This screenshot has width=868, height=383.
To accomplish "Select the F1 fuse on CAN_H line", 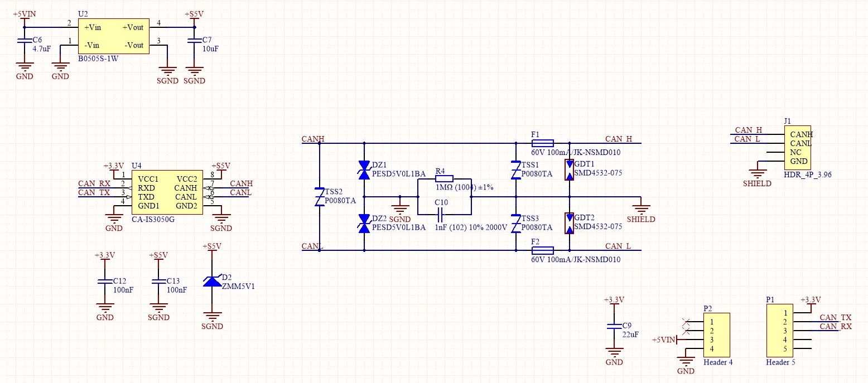I will tap(542, 143).
